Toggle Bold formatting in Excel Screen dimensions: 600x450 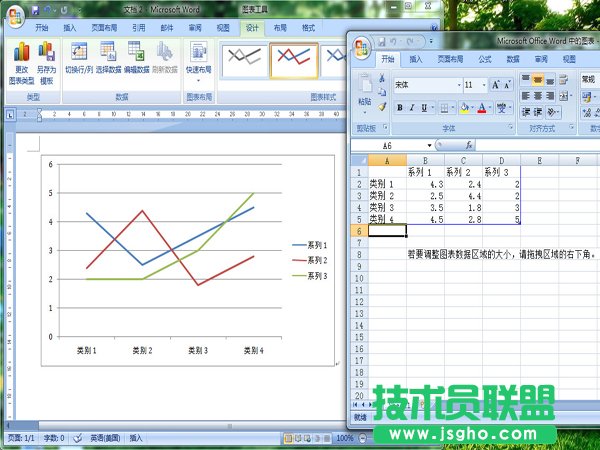click(x=399, y=108)
